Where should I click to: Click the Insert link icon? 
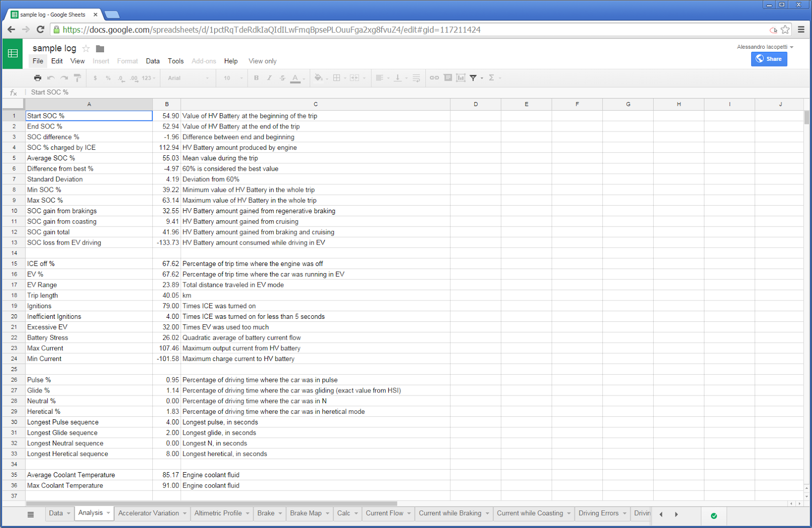coord(434,78)
